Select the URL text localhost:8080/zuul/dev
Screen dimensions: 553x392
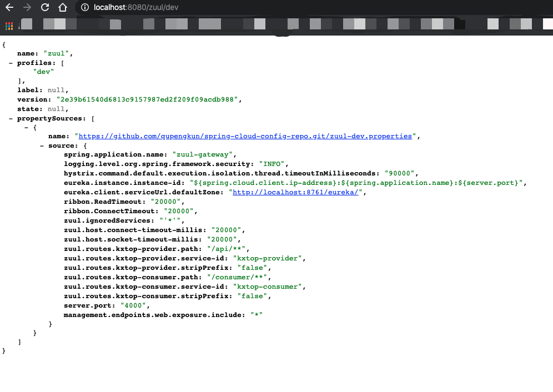coord(136,8)
